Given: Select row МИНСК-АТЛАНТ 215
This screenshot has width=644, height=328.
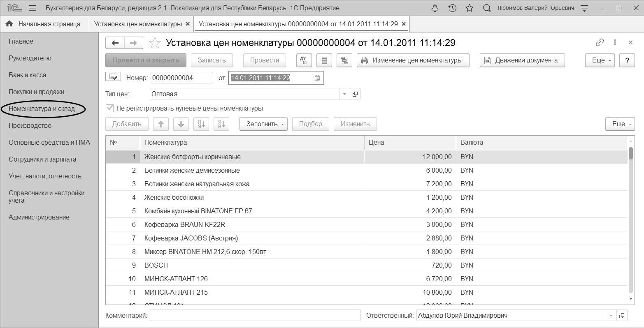Looking at the screenshot, I should click(367, 293).
